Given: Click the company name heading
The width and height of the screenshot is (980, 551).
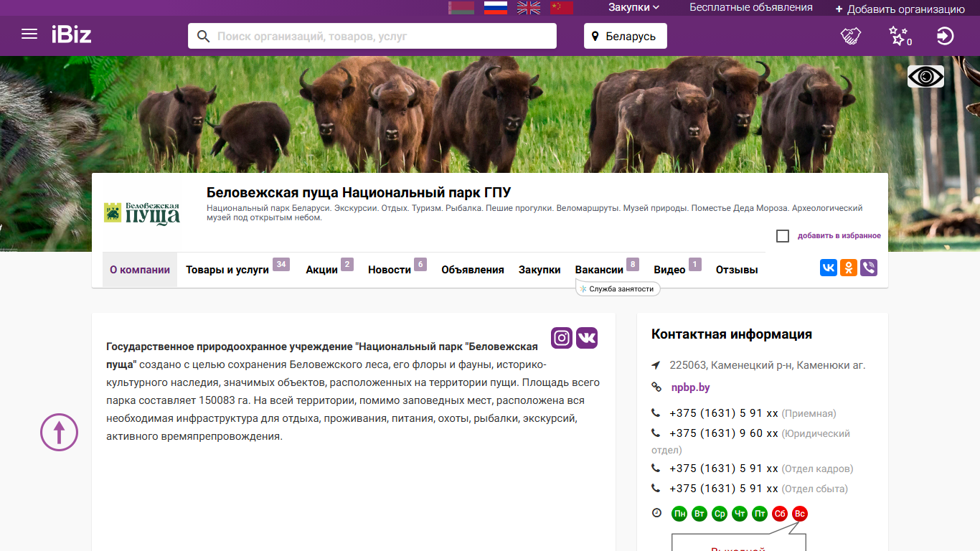Looking at the screenshot, I should pos(359,192).
